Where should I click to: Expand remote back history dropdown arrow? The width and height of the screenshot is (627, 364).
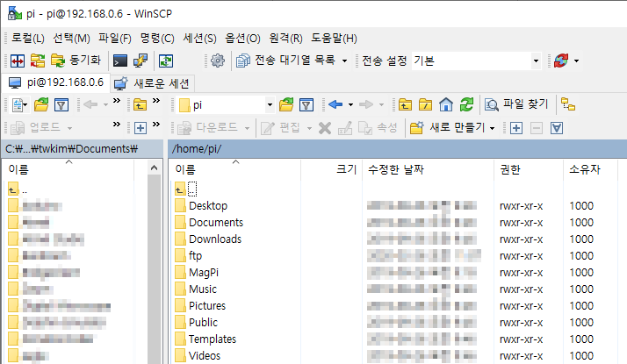click(350, 105)
